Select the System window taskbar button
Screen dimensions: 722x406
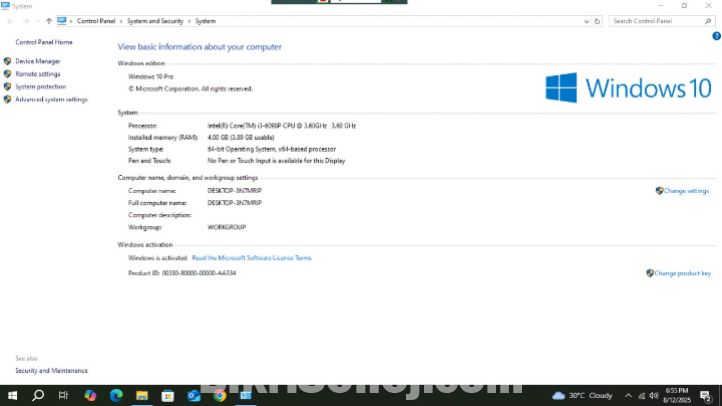[246, 395]
